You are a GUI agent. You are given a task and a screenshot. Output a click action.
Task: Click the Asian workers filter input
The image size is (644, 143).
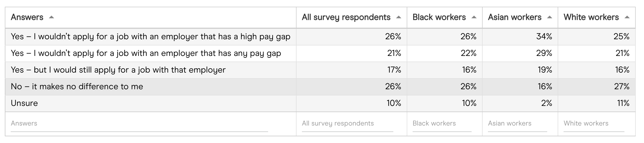pos(517,123)
